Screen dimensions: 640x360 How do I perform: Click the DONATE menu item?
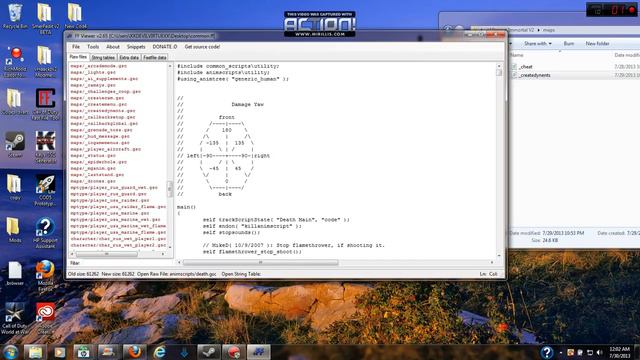tap(164, 47)
